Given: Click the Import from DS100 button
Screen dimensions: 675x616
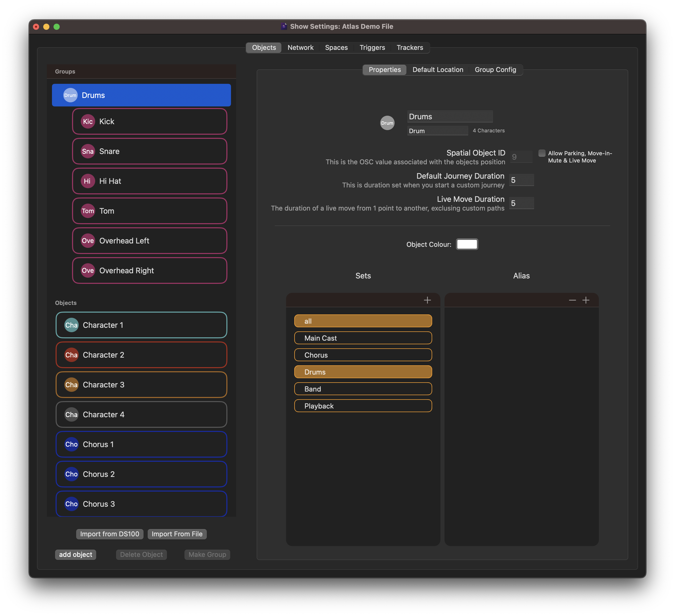Looking at the screenshot, I should pos(110,534).
